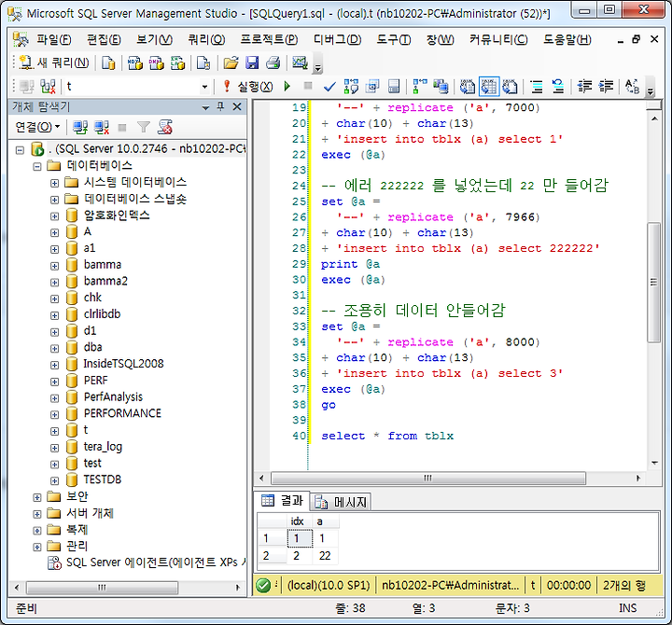Expand the TESTDB database node

pyautogui.click(x=54, y=480)
